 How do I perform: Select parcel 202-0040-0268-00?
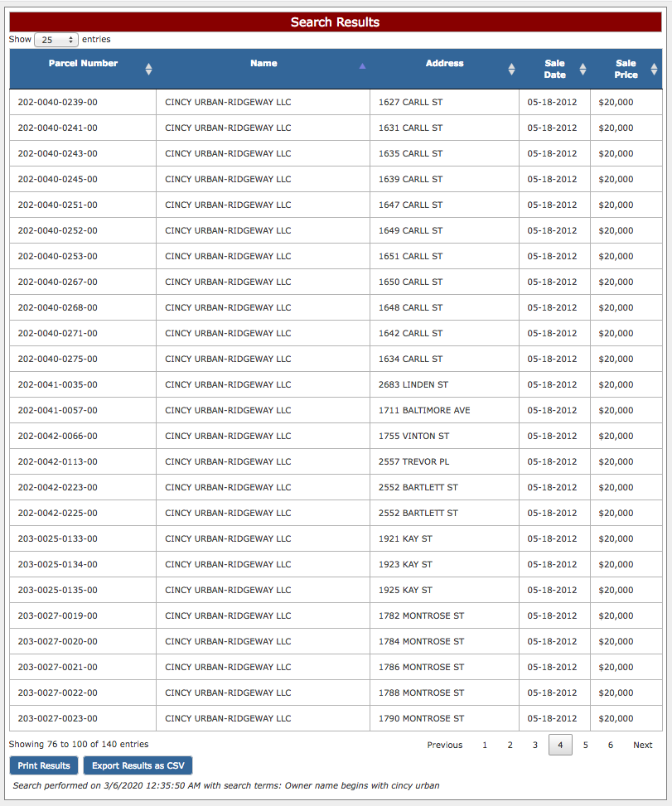[57, 308]
